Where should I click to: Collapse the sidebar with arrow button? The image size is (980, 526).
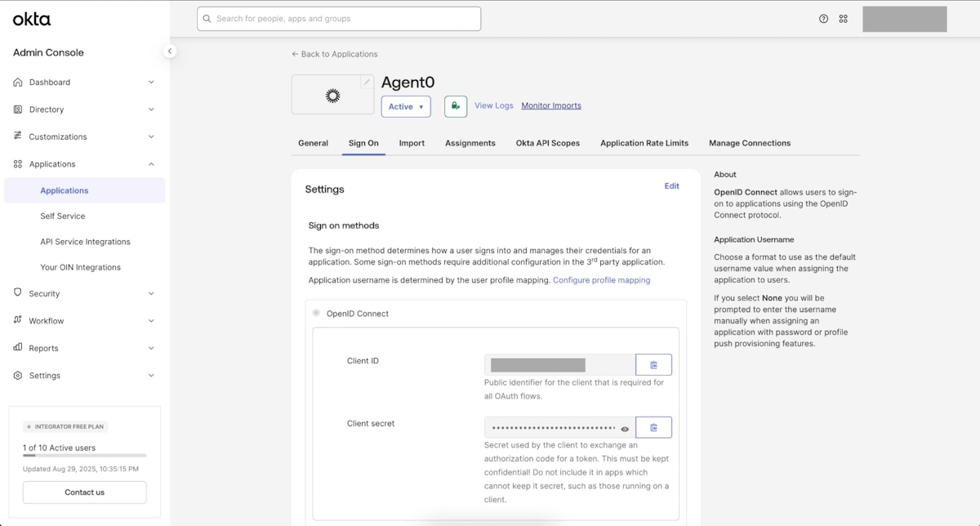(170, 51)
